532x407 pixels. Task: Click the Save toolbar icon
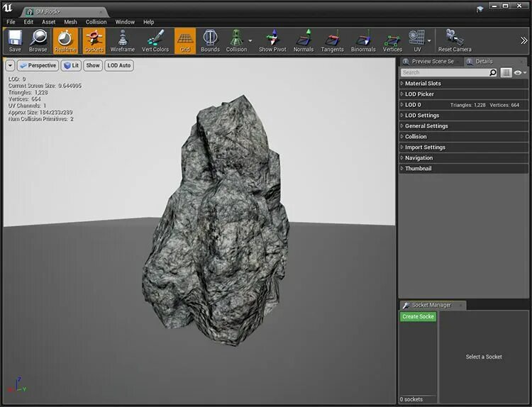point(15,40)
